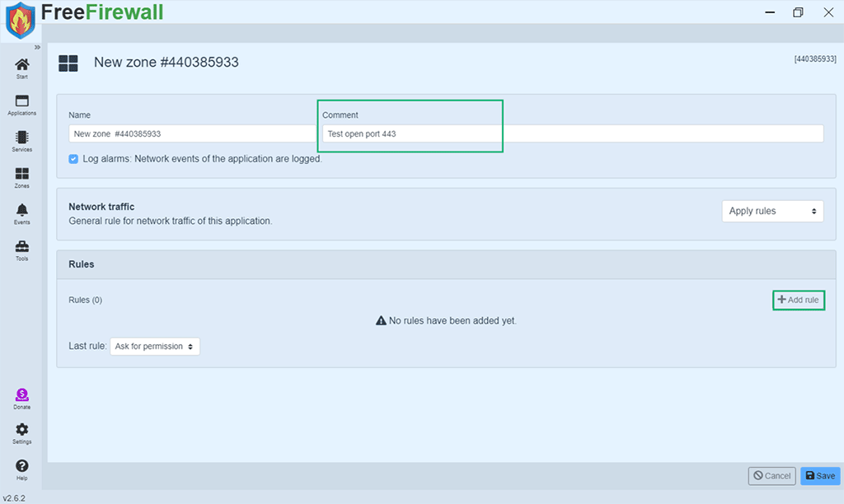
Task: Open the Tools section
Action: pos(21,248)
